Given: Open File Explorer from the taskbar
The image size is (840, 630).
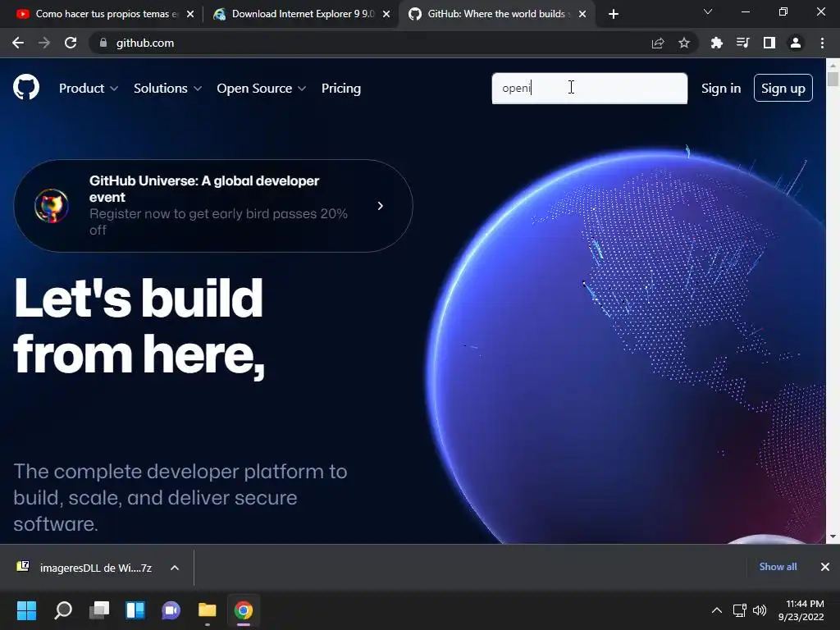Looking at the screenshot, I should point(208,609).
